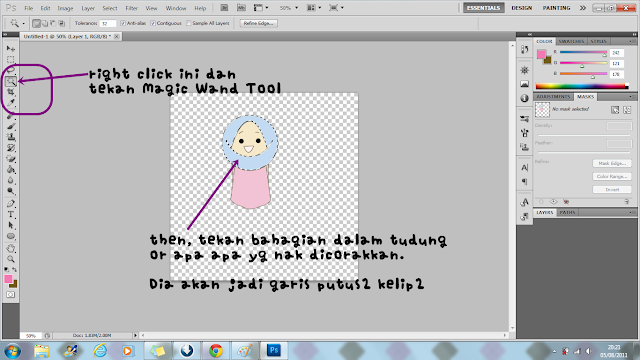Switch to the Painting workspace
Image resolution: width=640 pixels, height=360 pixels.
[x=556, y=8]
